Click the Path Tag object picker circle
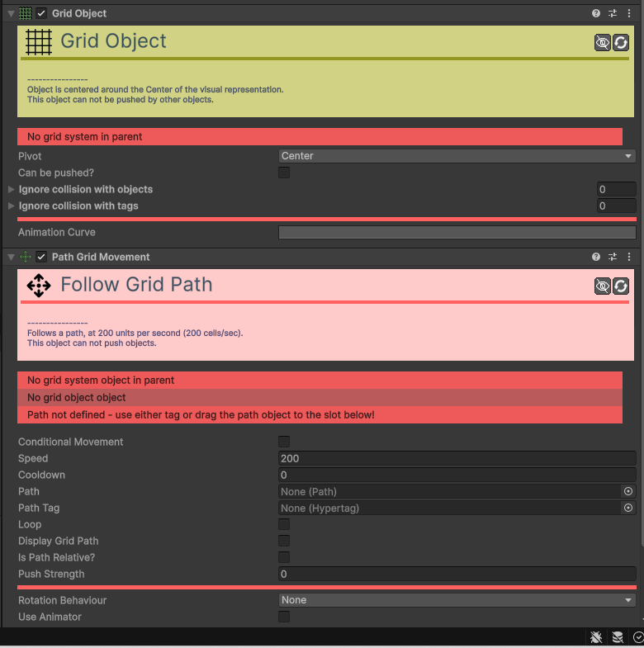This screenshot has height=648, width=644. (628, 508)
